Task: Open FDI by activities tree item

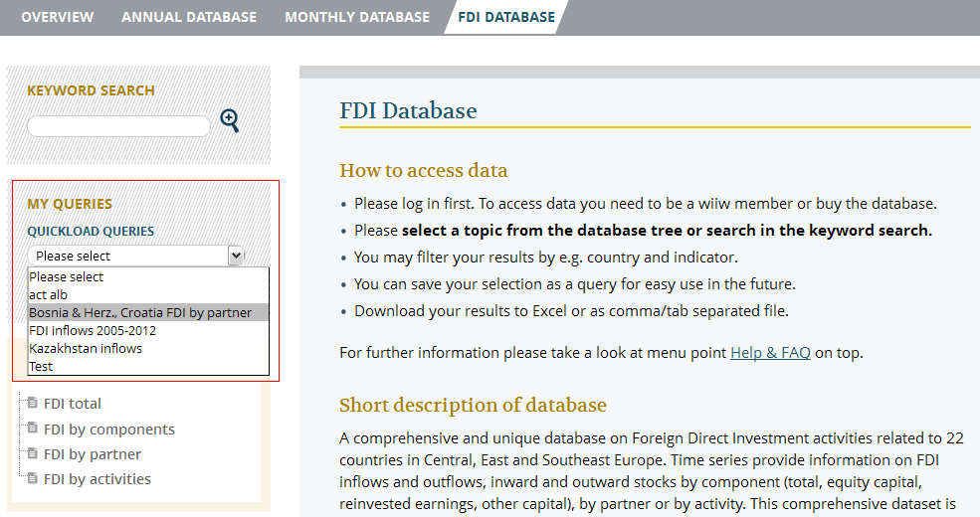Action: [98, 479]
